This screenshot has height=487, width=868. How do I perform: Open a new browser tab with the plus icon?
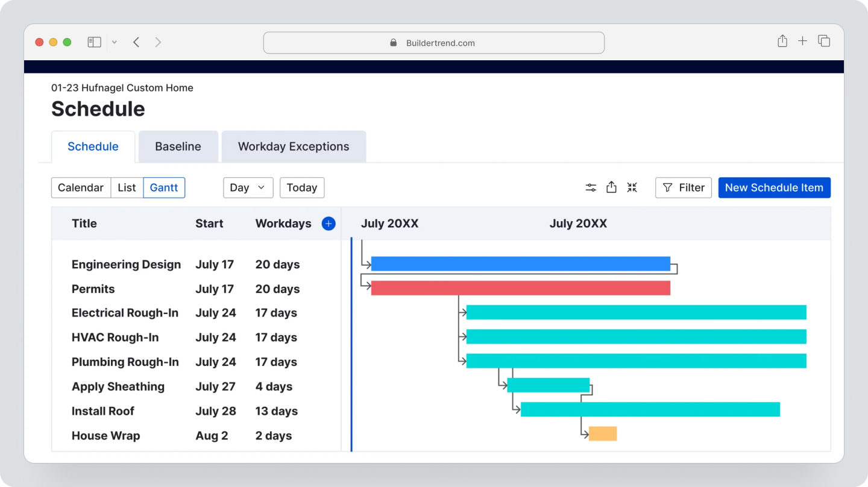[x=802, y=41]
